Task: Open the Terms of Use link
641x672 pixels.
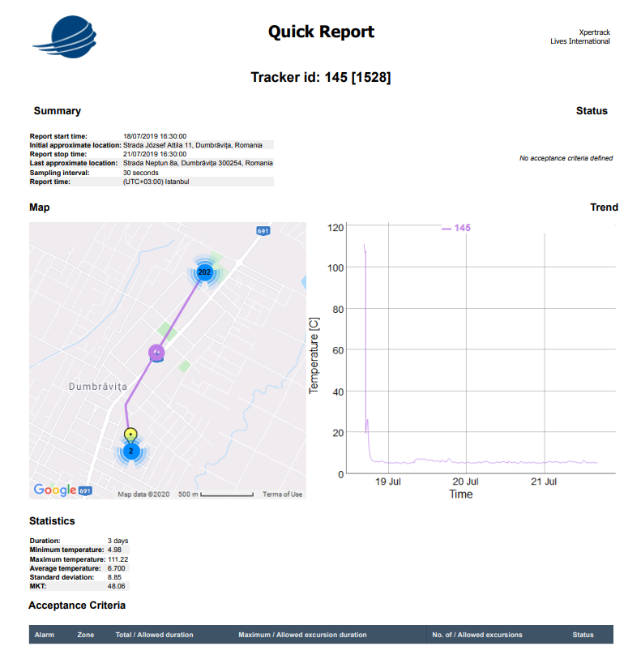Action: pyautogui.click(x=282, y=494)
